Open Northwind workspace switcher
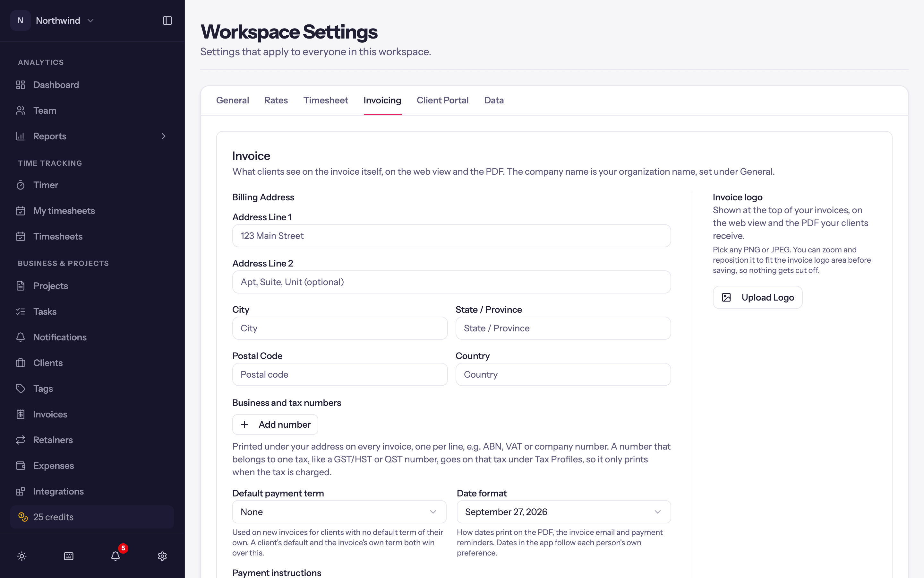Viewport: 924px width, 578px height. pos(53,21)
